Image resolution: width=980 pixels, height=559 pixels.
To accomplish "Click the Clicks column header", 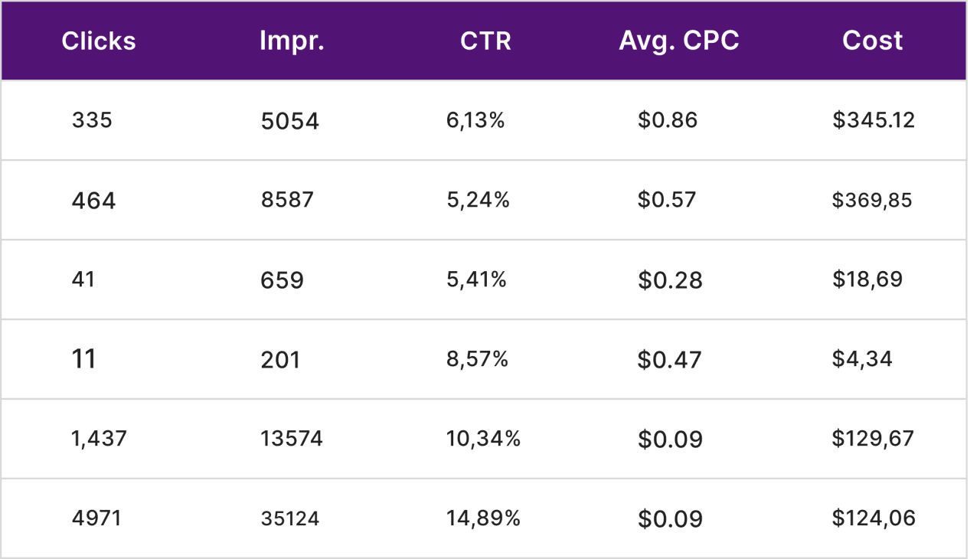I will click(x=99, y=41).
